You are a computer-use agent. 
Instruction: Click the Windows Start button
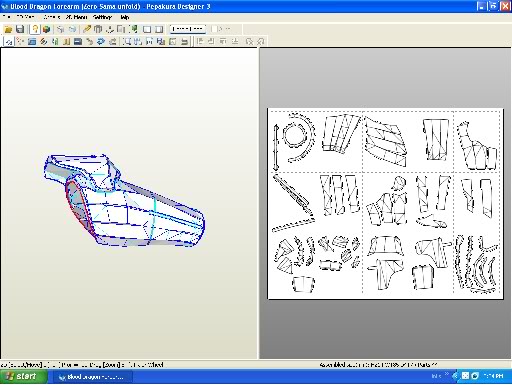[23, 376]
